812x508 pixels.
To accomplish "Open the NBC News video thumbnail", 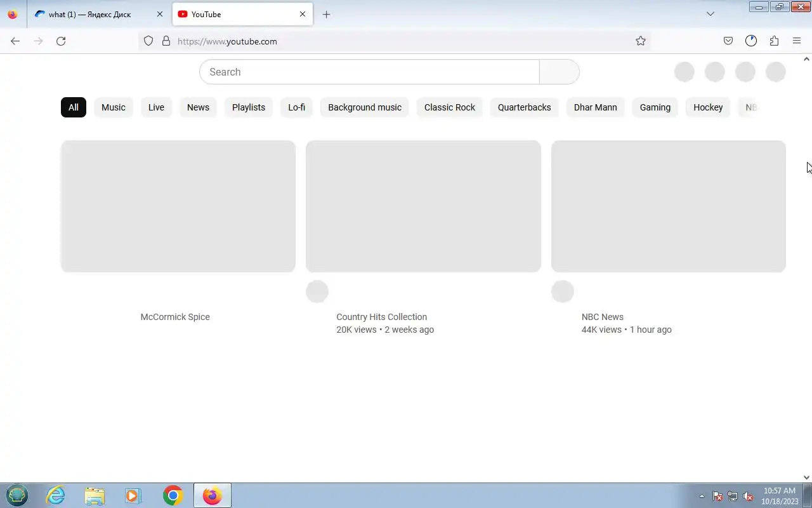I will tap(669, 206).
